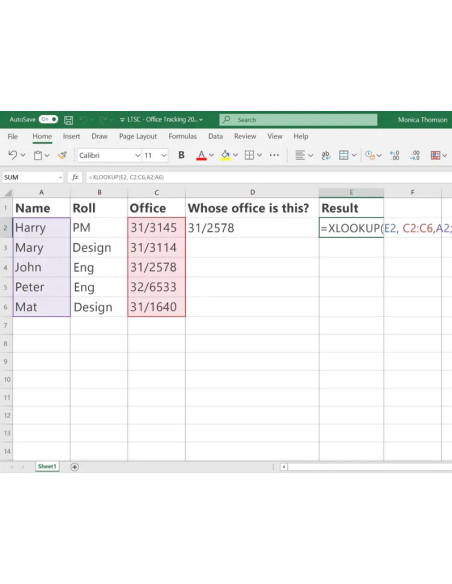Click the Save disk icon
Image resolution: width=452 pixels, height=584 pixels.
coord(69,120)
